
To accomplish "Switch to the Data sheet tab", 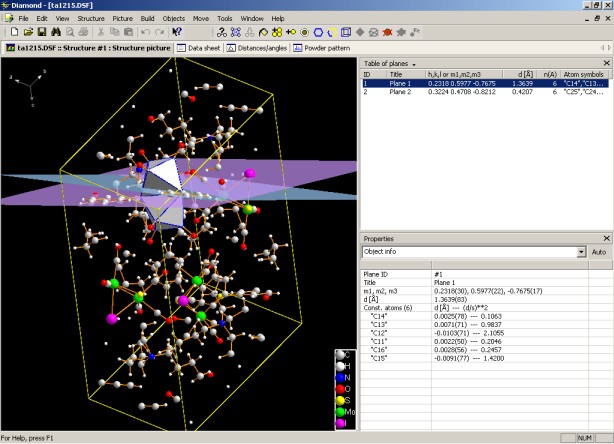I will [x=199, y=47].
